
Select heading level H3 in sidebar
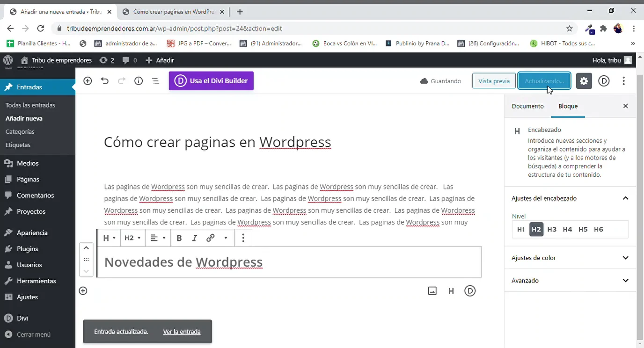click(x=552, y=229)
